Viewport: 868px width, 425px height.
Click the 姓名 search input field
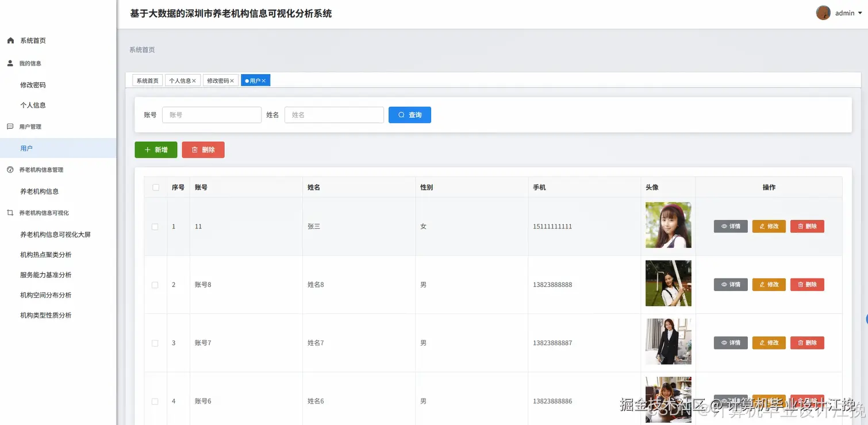(334, 115)
